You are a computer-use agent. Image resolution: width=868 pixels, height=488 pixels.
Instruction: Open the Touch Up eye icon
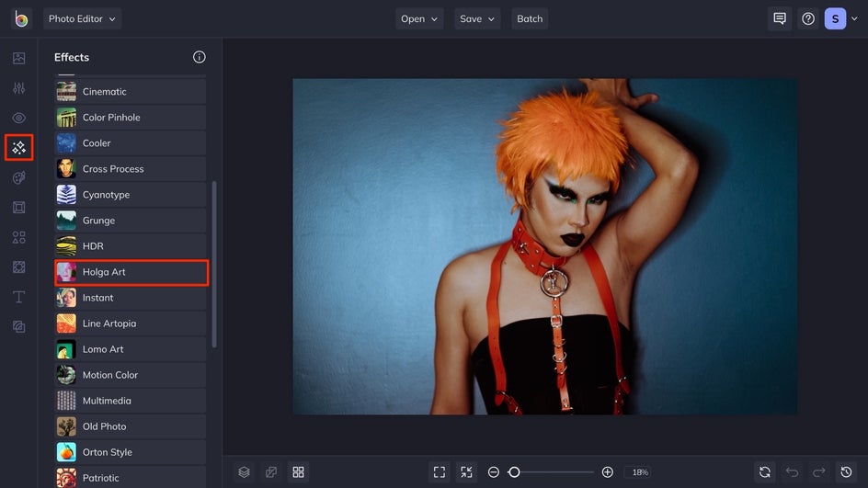click(18, 118)
